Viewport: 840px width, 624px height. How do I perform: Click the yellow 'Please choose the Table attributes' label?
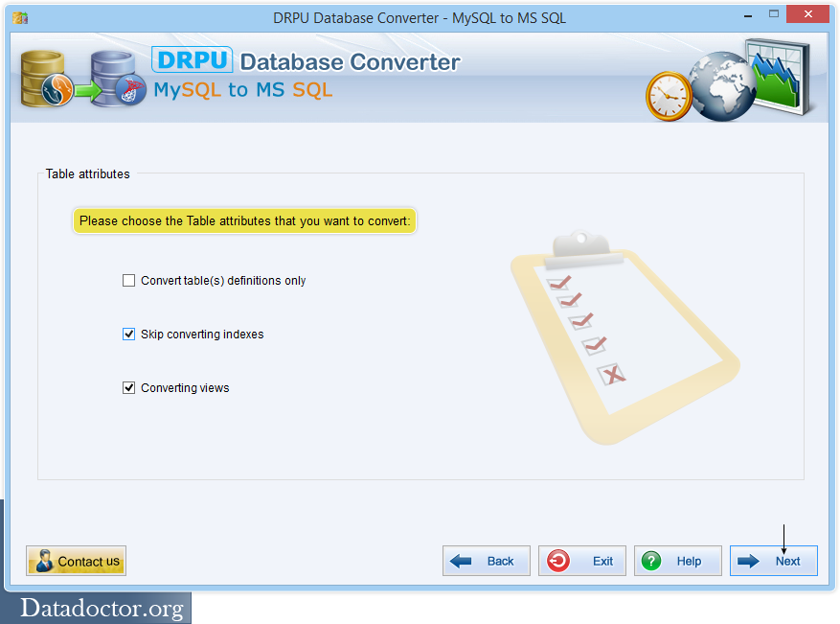[x=245, y=220]
